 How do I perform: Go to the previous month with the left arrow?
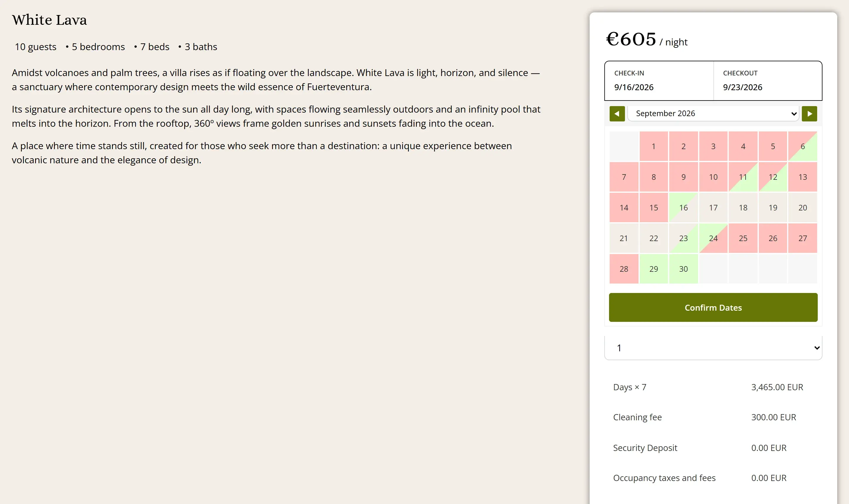click(617, 114)
